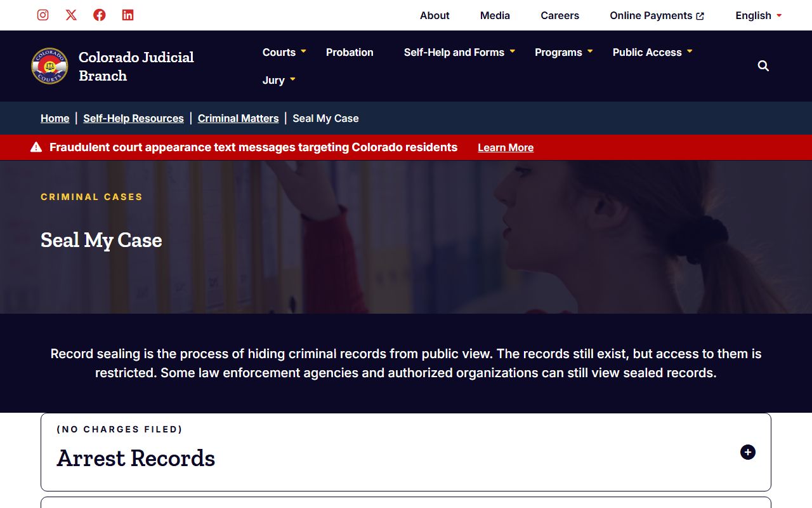Expand the Courts menu
Screen dimensions: 812x508
coord(284,52)
